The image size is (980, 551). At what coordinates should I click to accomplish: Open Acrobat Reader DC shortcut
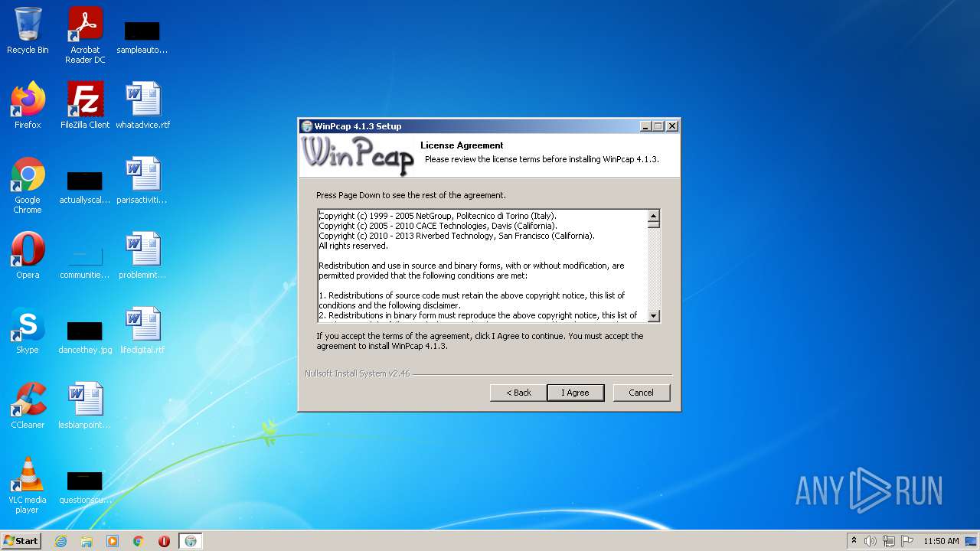tap(85, 35)
